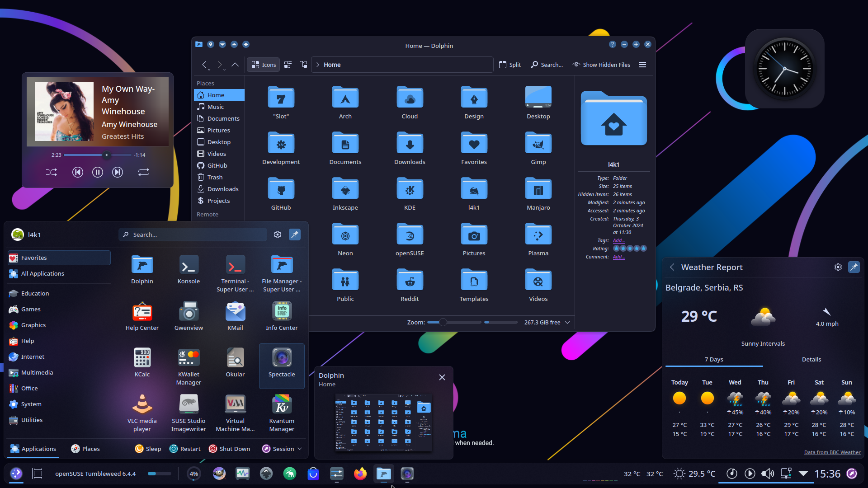
Task: Expand the Home breadcrumb arrow in the location bar
Action: coord(318,65)
